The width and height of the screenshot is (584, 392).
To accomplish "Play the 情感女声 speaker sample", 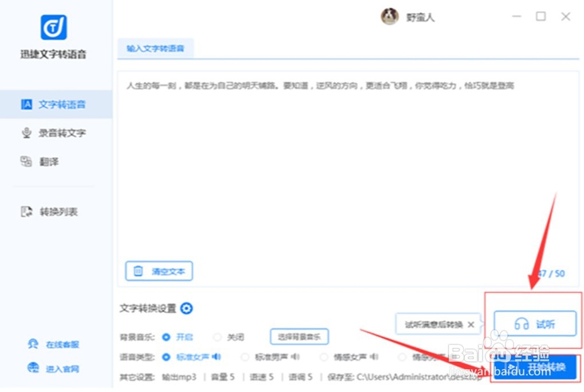I will click(x=374, y=357).
